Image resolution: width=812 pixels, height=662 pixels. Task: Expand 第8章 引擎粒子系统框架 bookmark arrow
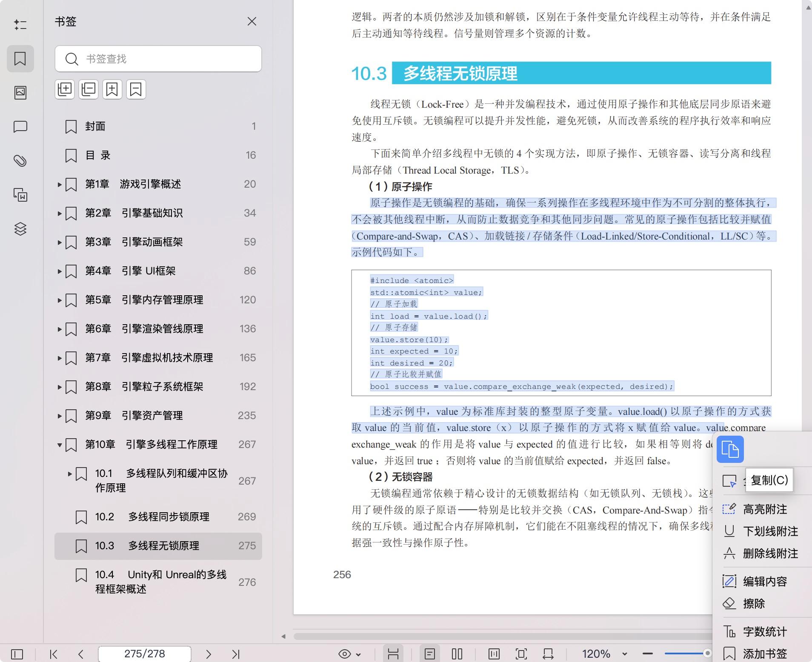60,387
